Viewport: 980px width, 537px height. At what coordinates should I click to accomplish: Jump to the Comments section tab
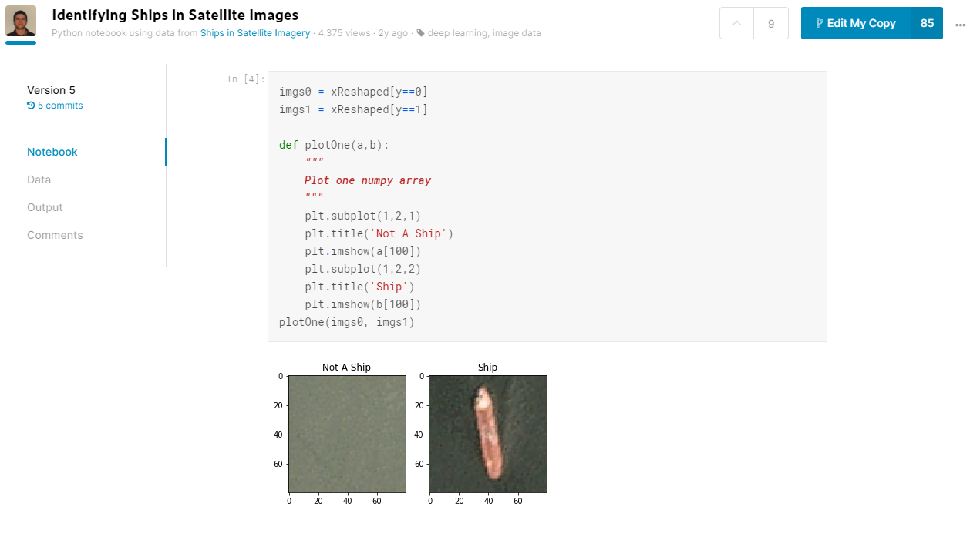click(x=55, y=235)
